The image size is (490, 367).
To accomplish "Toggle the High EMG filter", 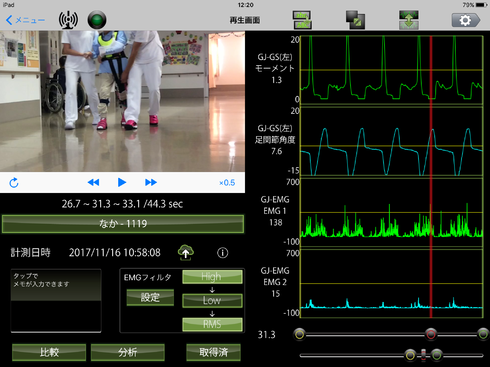I will [x=212, y=277].
